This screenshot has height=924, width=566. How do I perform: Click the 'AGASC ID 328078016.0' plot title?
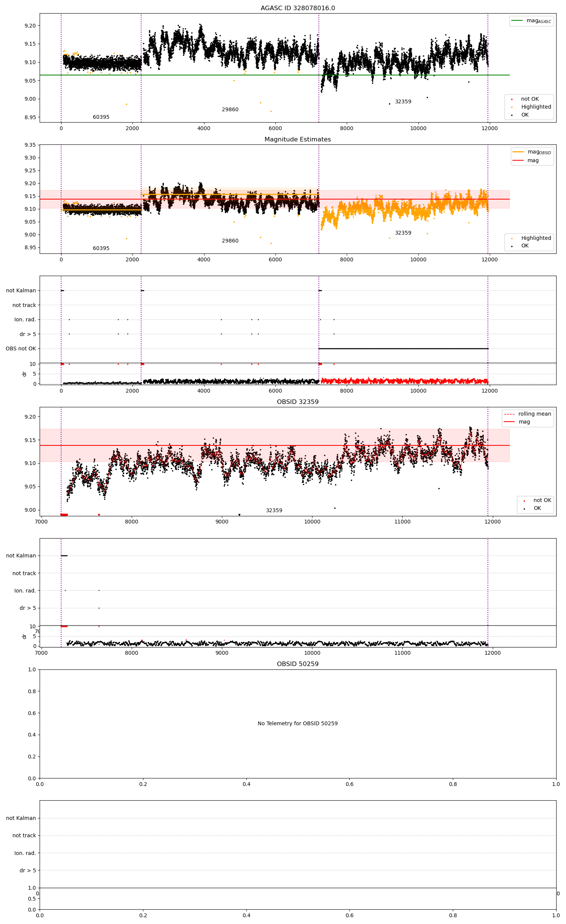(x=298, y=8)
